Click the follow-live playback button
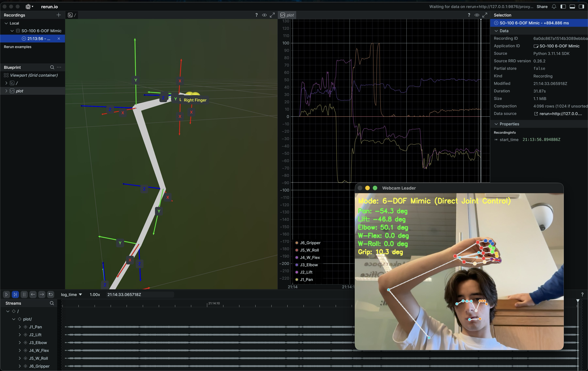588x371 pixels. [x=15, y=295]
